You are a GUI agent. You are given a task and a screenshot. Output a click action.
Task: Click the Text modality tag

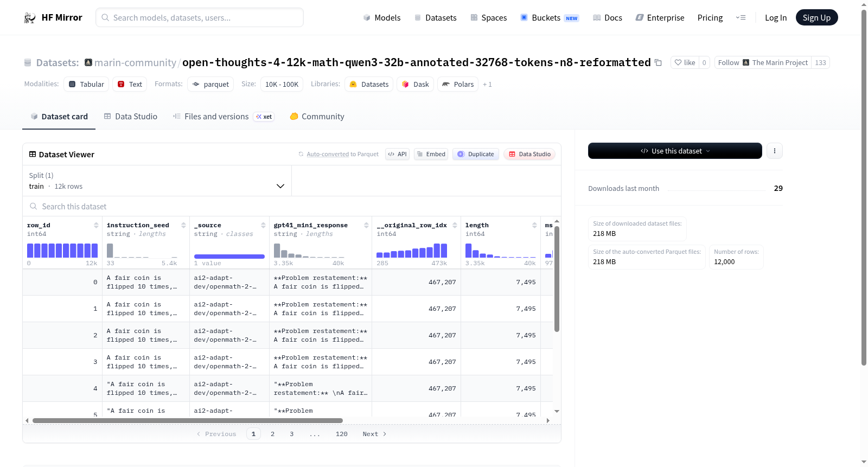(130, 84)
